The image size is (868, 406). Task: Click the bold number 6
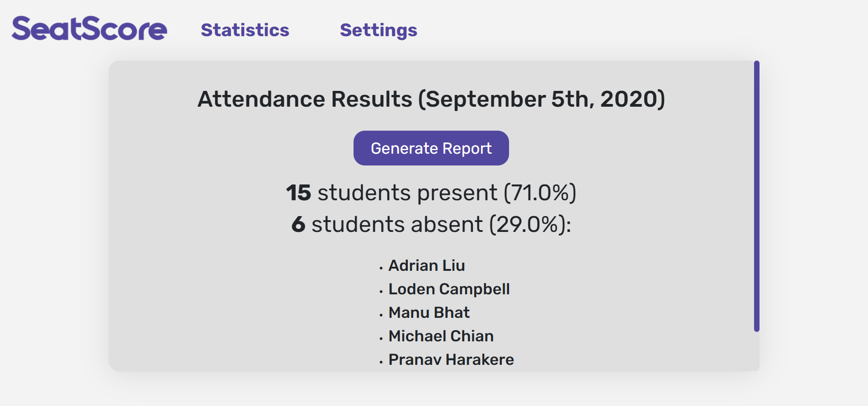pos(298,225)
